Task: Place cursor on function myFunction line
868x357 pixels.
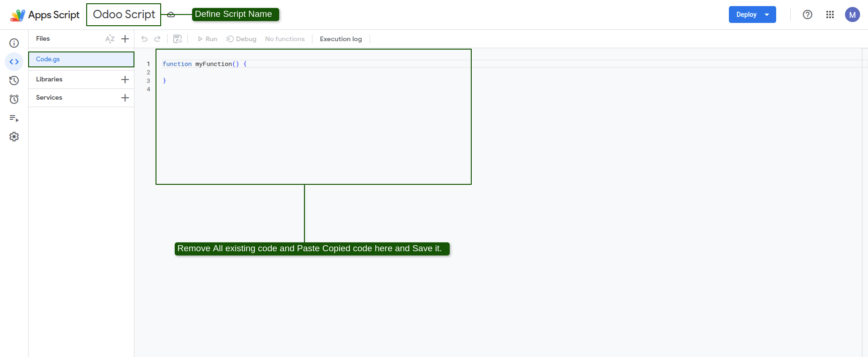Action: click(204, 64)
